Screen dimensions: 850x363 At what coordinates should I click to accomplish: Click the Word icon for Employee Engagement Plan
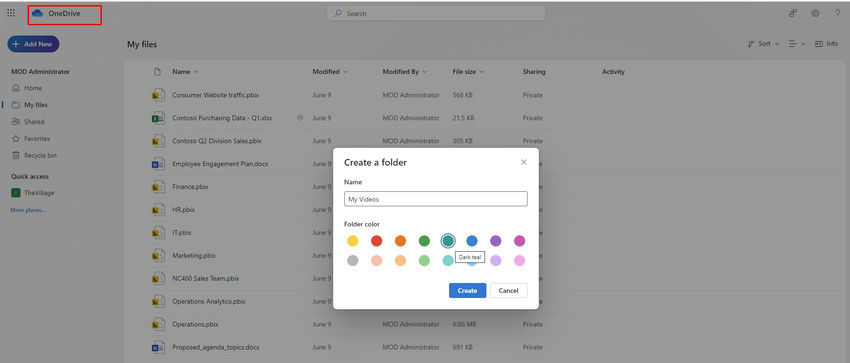tap(158, 164)
